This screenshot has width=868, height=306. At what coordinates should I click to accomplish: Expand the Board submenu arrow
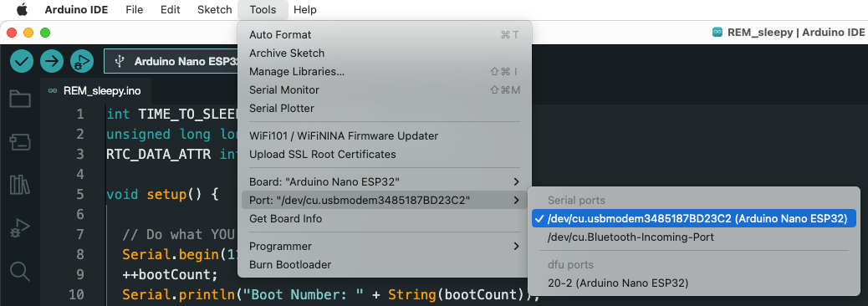click(x=516, y=181)
